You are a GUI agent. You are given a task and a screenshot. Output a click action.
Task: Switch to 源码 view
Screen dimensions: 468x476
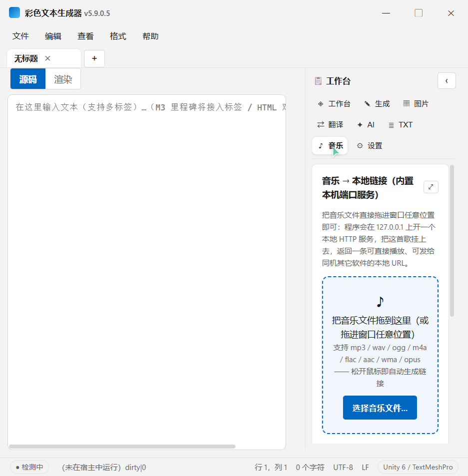point(28,79)
